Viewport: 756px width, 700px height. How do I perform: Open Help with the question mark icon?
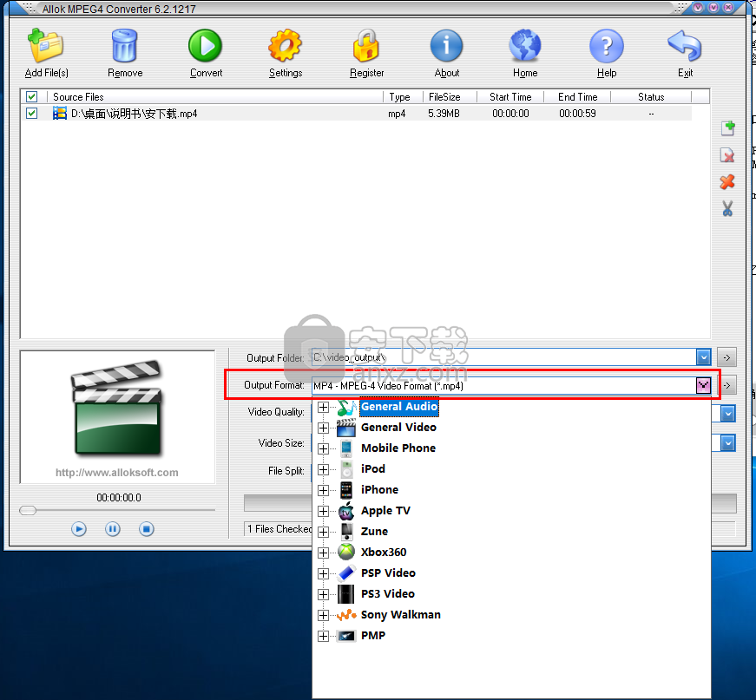607,46
